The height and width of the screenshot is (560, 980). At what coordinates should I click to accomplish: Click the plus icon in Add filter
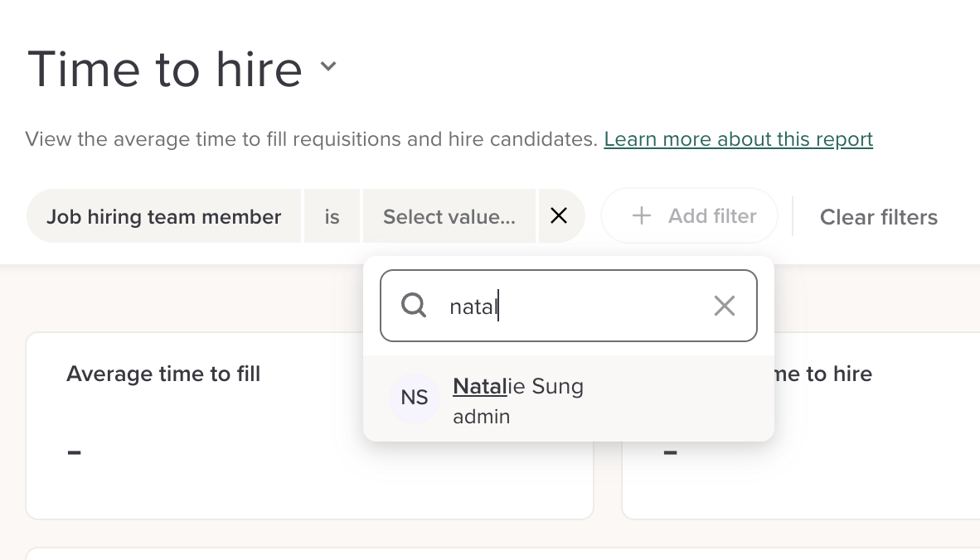pos(641,216)
